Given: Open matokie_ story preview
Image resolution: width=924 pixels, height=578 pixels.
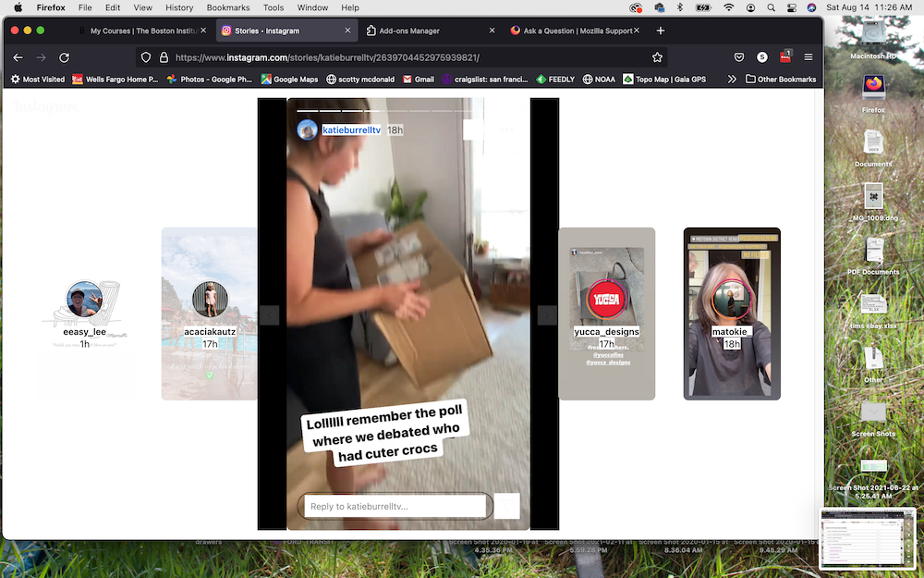Looking at the screenshot, I should point(732,314).
